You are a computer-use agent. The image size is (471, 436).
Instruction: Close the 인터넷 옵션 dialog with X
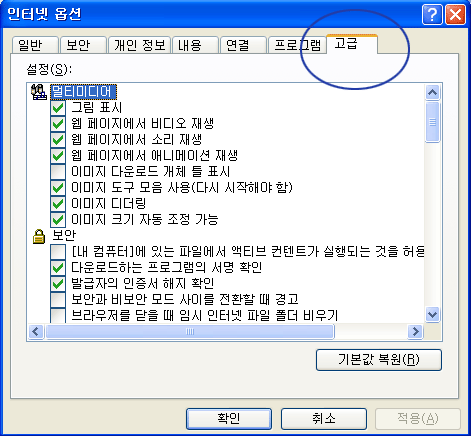(x=455, y=15)
